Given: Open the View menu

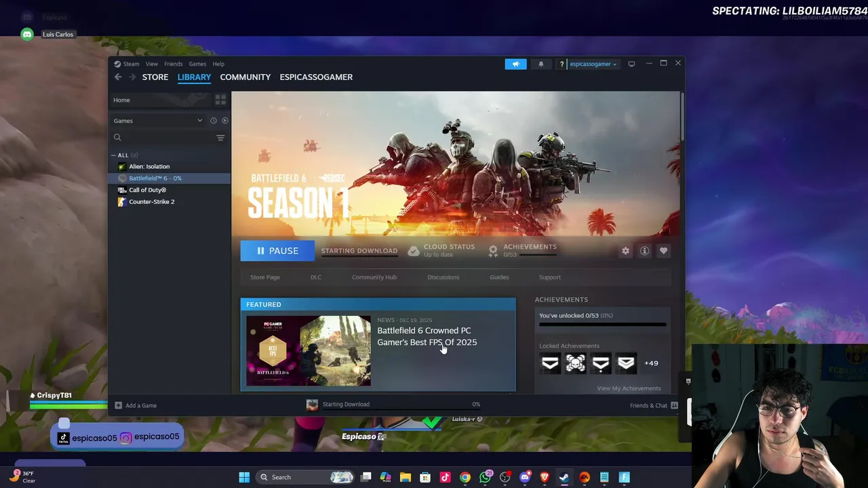Looking at the screenshot, I should [x=152, y=64].
